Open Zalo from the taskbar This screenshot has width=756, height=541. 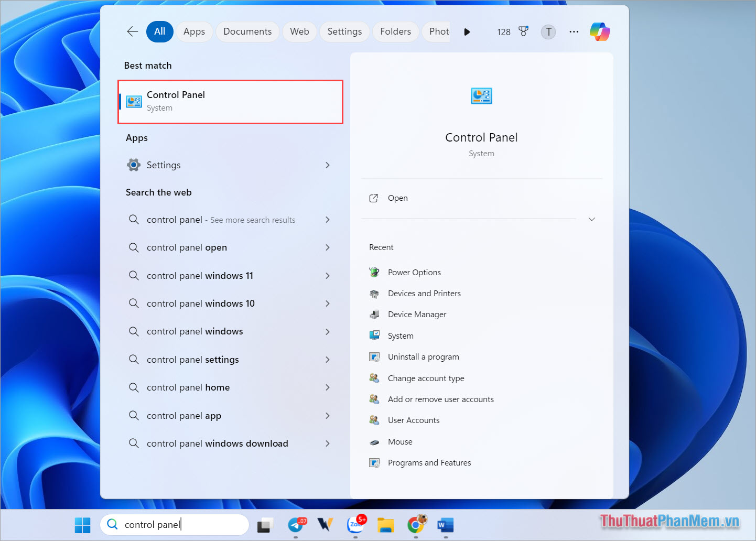click(x=357, y=524)
